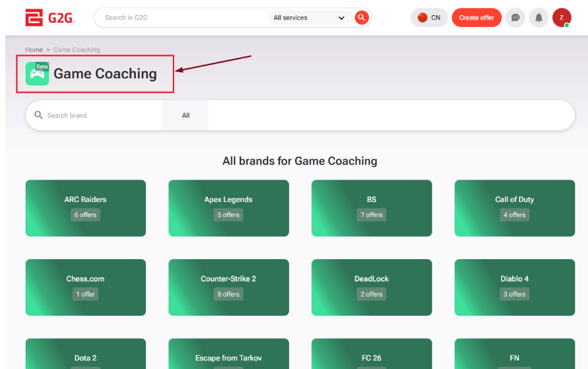Choose the Diablo 4 brand card
This screenshot has width=588, height=369.
514,287
